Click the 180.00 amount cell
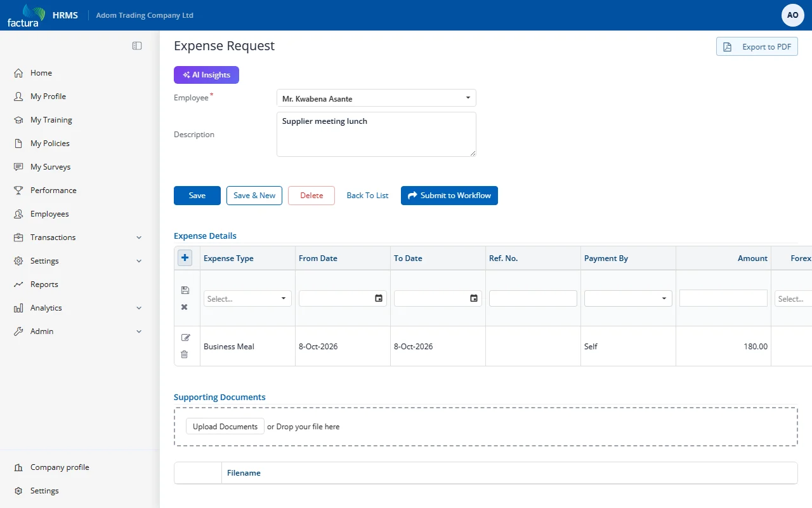This screenshot has width=812, height=508. [x=723, y=347]
